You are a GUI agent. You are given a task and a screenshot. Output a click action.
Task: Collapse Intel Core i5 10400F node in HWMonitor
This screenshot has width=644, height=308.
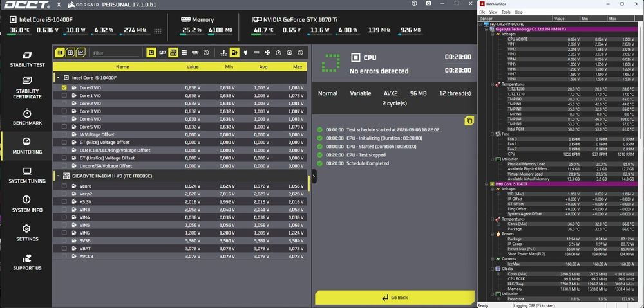pyautogui.click(x=487, y=184)
